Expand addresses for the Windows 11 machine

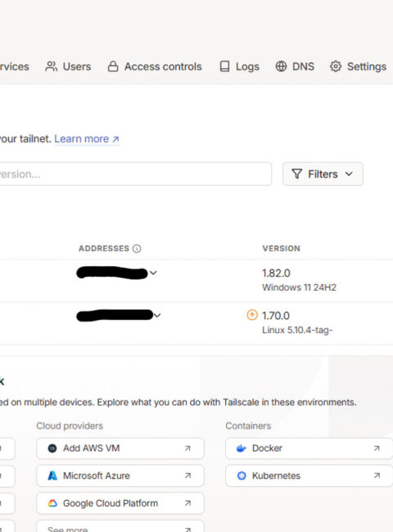153,273
